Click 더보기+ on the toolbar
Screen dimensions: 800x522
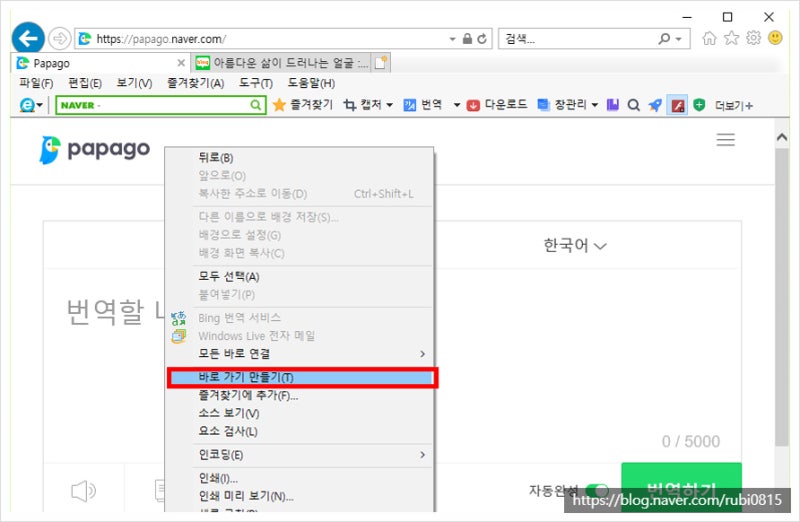[x=734, y=106]
